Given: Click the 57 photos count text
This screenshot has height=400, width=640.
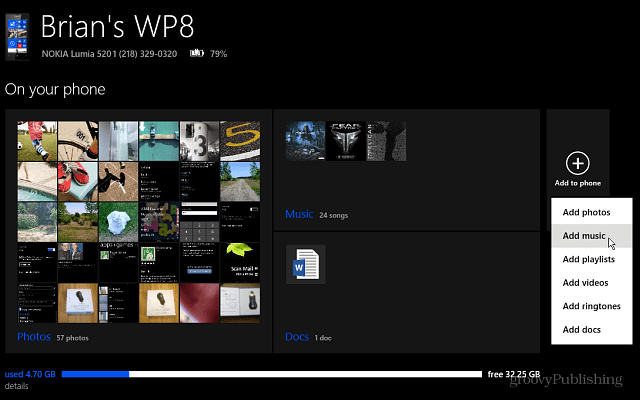Looking at the screenshot, I should coord(72,338).
